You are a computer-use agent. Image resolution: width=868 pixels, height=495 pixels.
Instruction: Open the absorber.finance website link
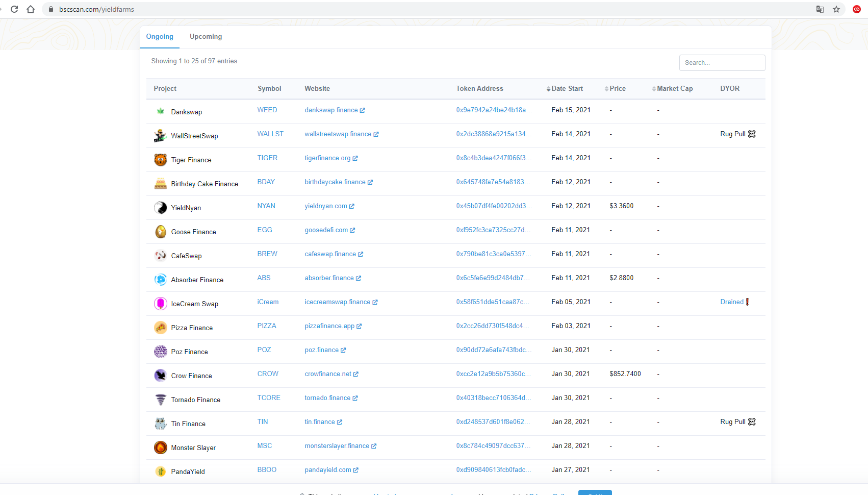[333, 278]
